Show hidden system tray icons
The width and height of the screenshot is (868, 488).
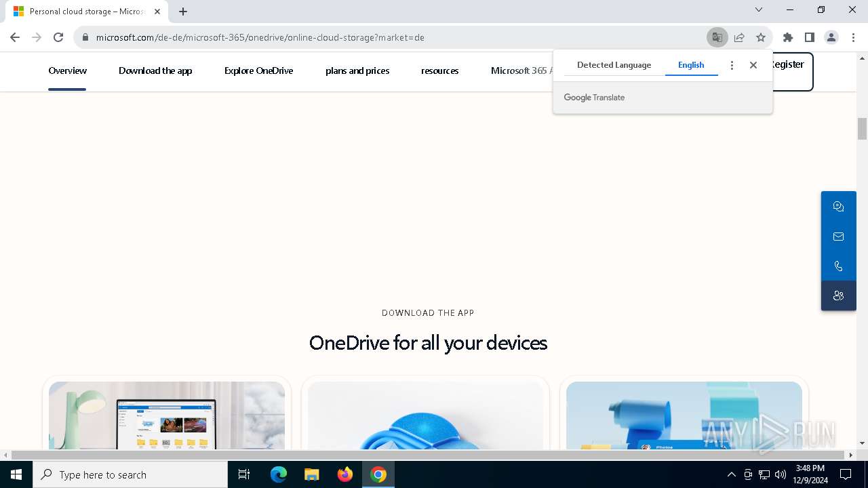[731, 474]
